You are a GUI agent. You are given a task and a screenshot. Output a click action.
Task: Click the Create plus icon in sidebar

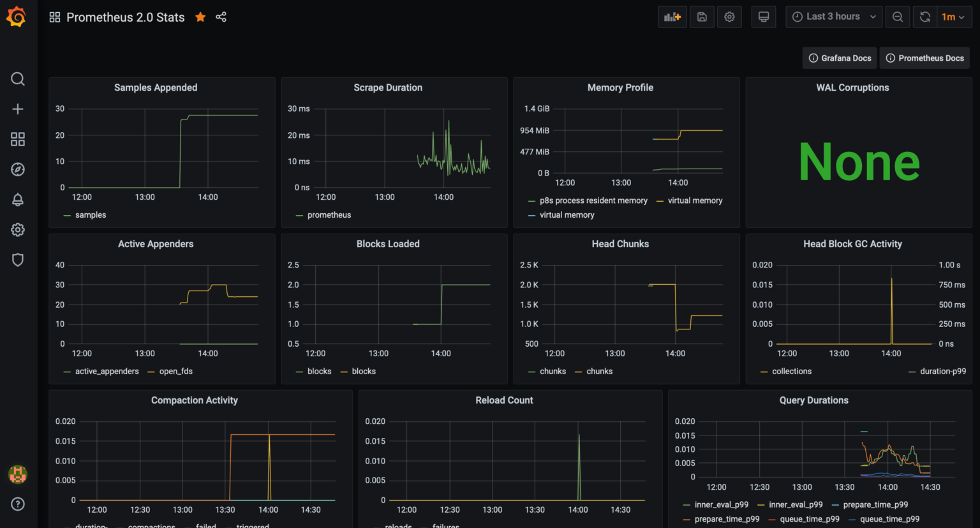click(x=18, y=109)
